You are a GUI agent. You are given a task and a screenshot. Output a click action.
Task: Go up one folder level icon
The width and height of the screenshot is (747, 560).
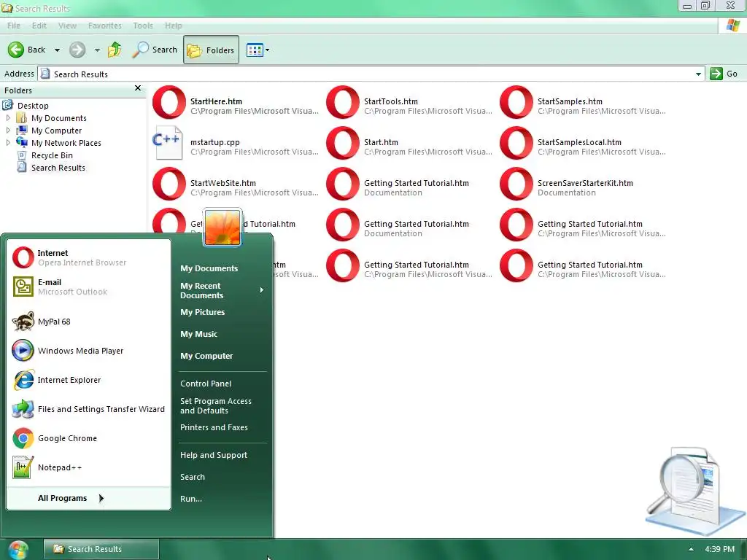coord(115,50)
